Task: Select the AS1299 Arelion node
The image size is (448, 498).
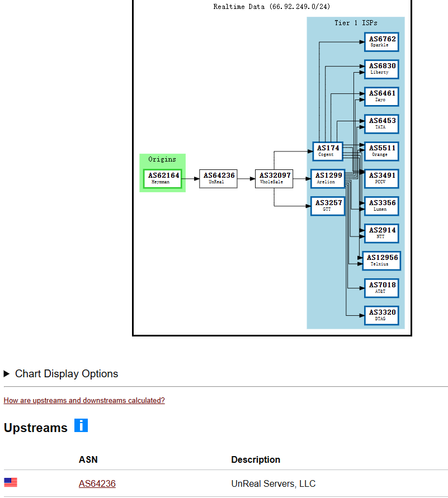Action: (x=328, y=178)
